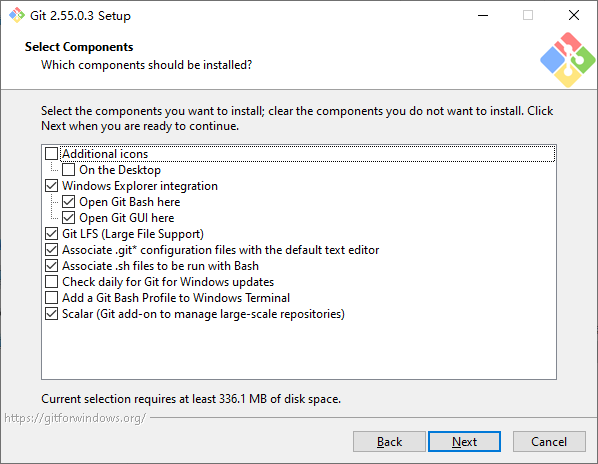The width and height of the screenshot is (598, 464).
Task: Enable the Additional icons checkbox
Action: [x=51, y=154]
